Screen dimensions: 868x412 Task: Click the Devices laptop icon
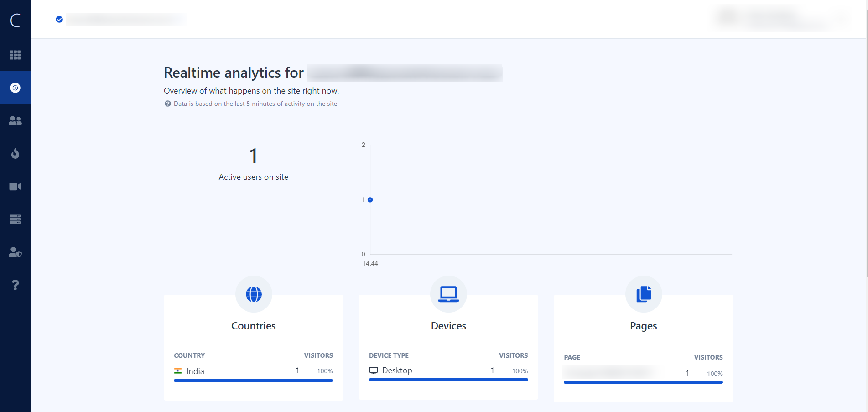[448, 294]
